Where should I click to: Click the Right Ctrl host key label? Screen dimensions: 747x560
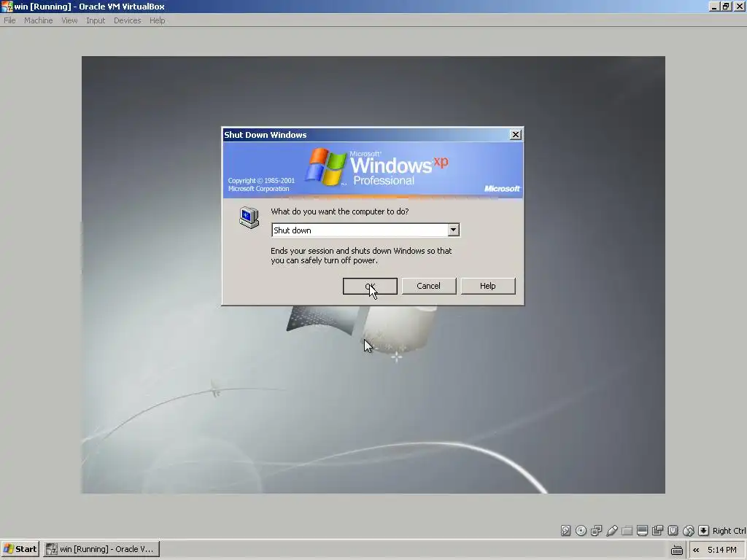click(x=729, y=531)
